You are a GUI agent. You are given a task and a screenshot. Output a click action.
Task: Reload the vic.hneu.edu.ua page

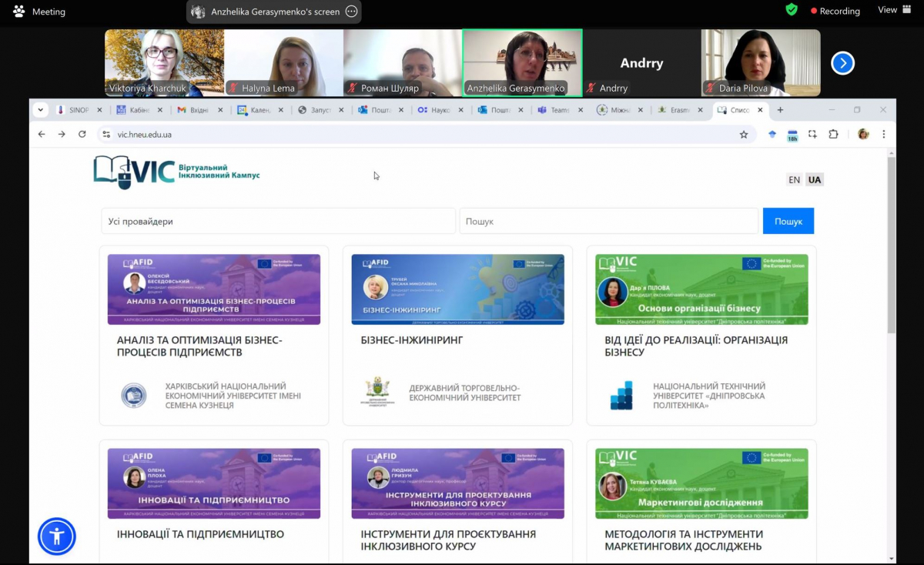[82, 134]
